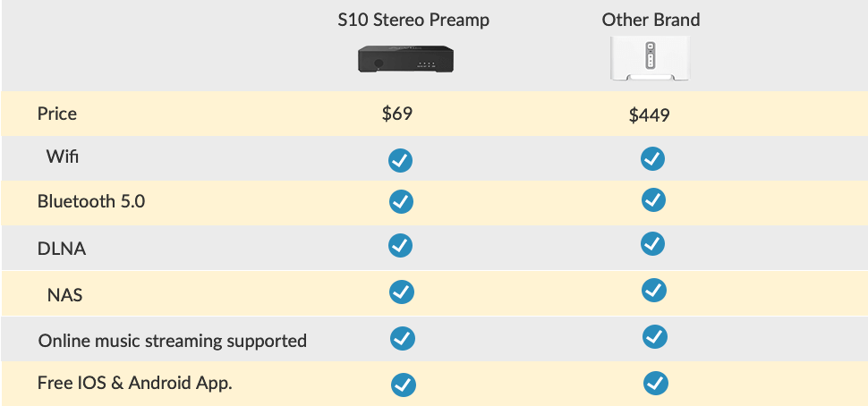The height and width of the screenshot is (406, 868).
Task: Select the $449 price value
Action: tap(650, 115)
